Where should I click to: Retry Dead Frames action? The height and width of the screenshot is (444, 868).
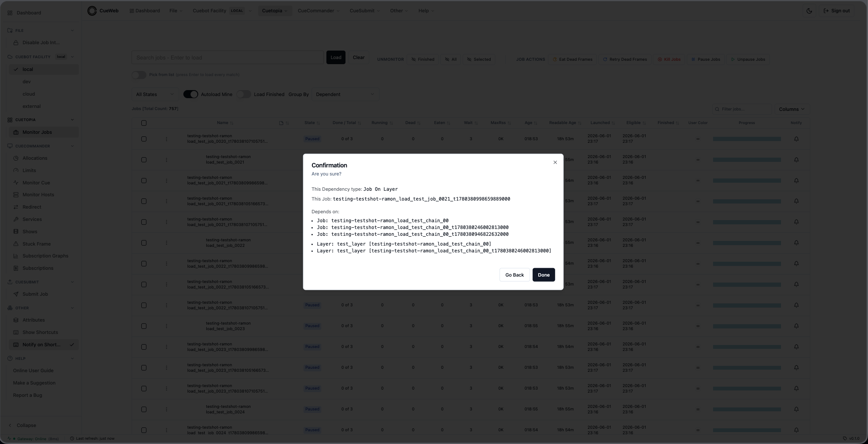click(625, 59)
